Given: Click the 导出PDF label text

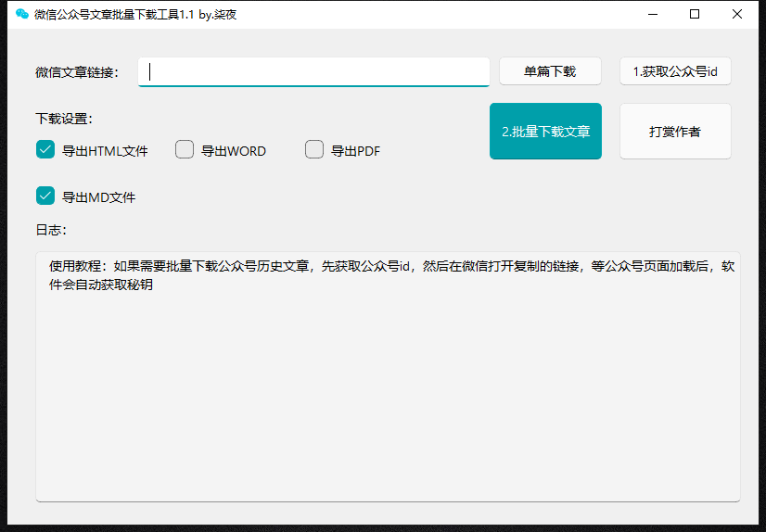Looking at the screenshot, I should tap(355, 151).
